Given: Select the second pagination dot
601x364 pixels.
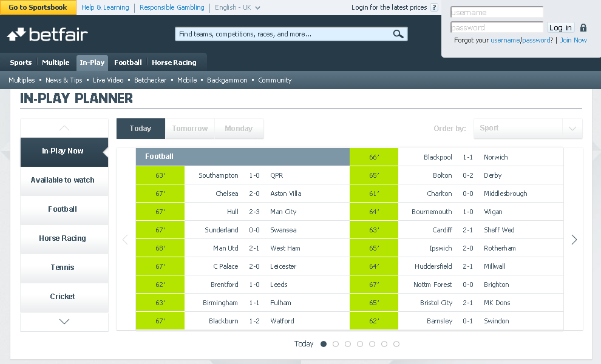Looking at the screenshot, I should (336, 344).
